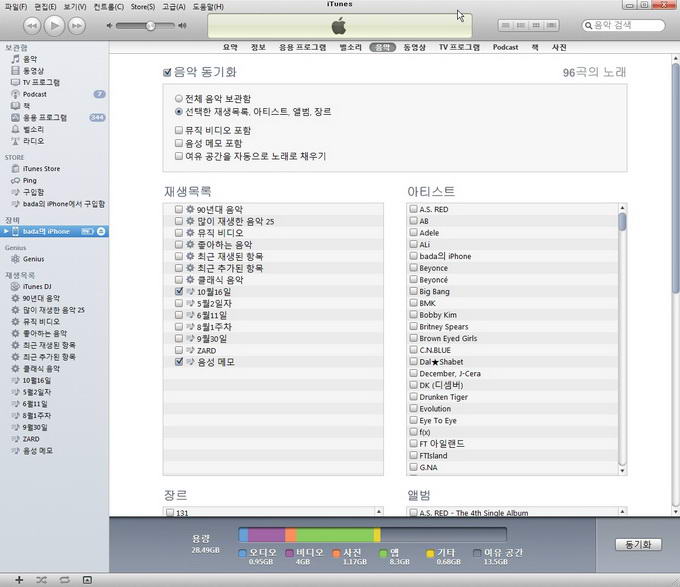The image size is (680, 587).
Task: Open 파일(F) menu
Action: [x=16, y=7]
